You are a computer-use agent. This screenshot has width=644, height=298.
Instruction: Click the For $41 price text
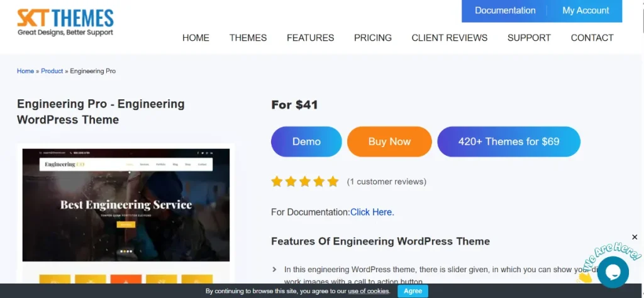tap(294, 105)
